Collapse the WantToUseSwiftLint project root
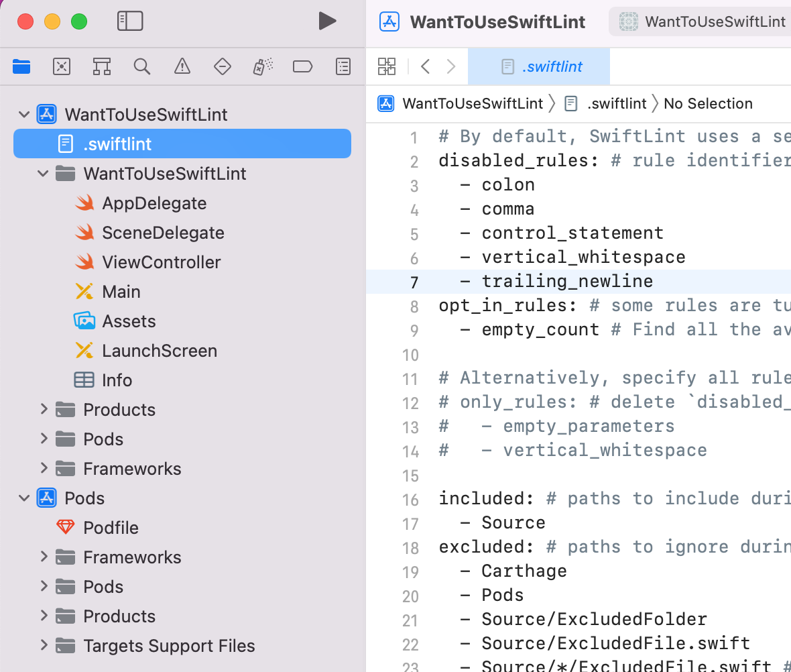This screenshot has height=672, width=791. [23, 115]
